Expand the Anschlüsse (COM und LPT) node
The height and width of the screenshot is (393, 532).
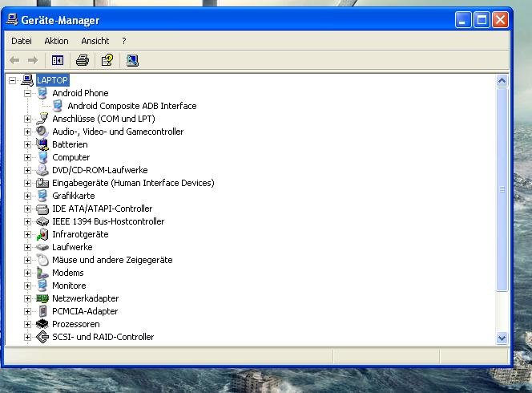click(x=27, y=119)
